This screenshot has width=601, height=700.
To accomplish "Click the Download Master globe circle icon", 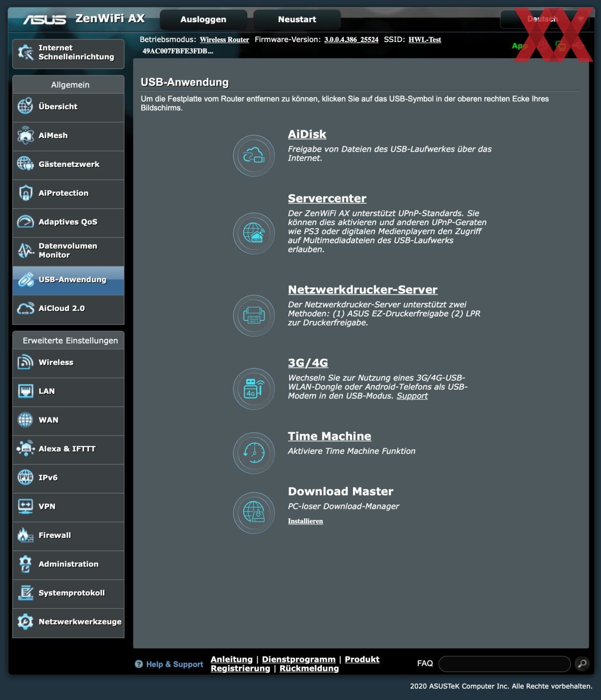I will point(254,513).
